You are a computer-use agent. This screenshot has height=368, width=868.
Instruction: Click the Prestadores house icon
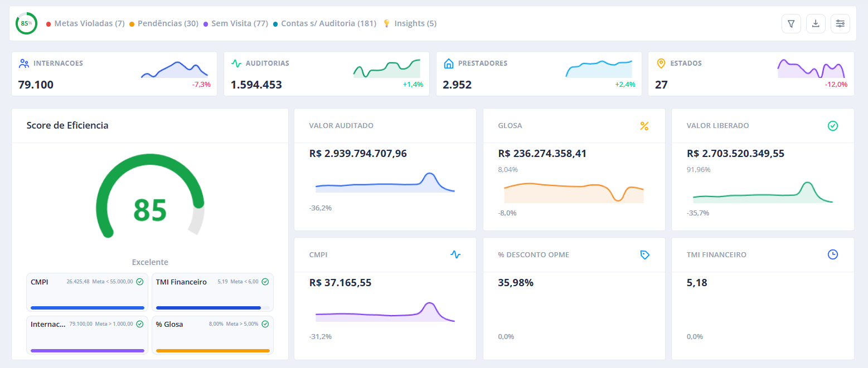click(449, 63)
